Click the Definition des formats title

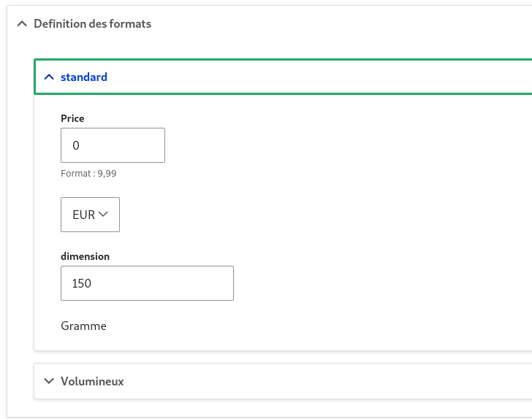pyautogui.click(x=92, y=24)
